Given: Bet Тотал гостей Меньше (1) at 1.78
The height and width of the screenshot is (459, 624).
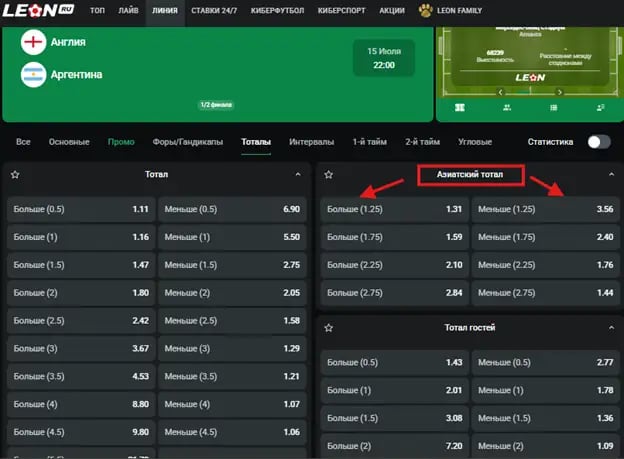Looking at the screenshot, I should pos(546,390).
